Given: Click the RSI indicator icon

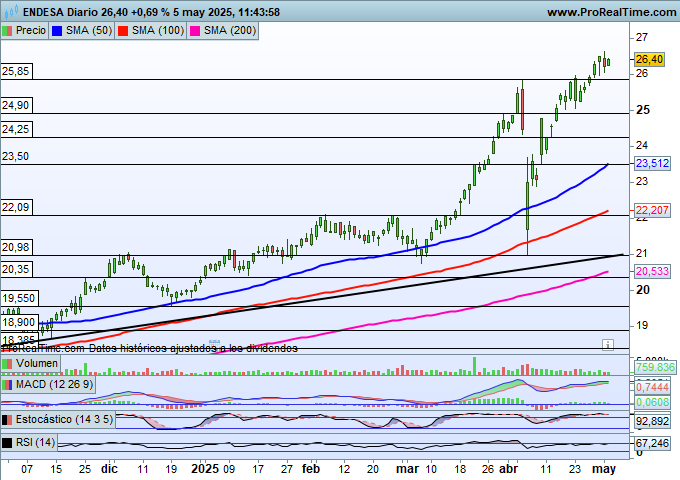Looking at the screenshot, I should pyautogui.click(x=7, y=443).
